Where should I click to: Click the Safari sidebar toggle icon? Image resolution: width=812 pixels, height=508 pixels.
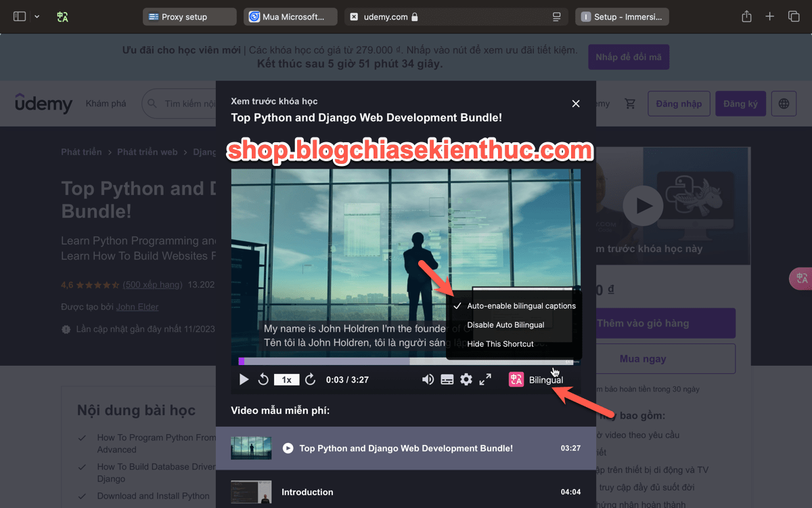click(20, 16)
